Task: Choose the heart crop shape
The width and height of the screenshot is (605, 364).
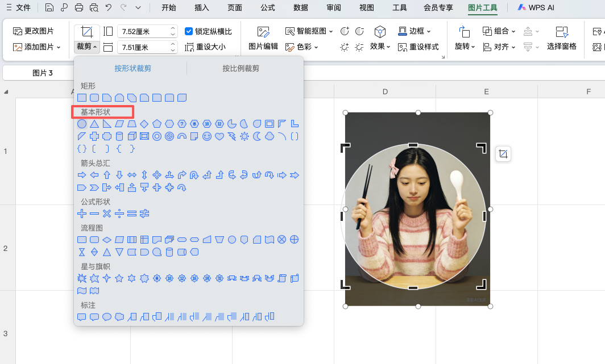Action: coord(218,136)
